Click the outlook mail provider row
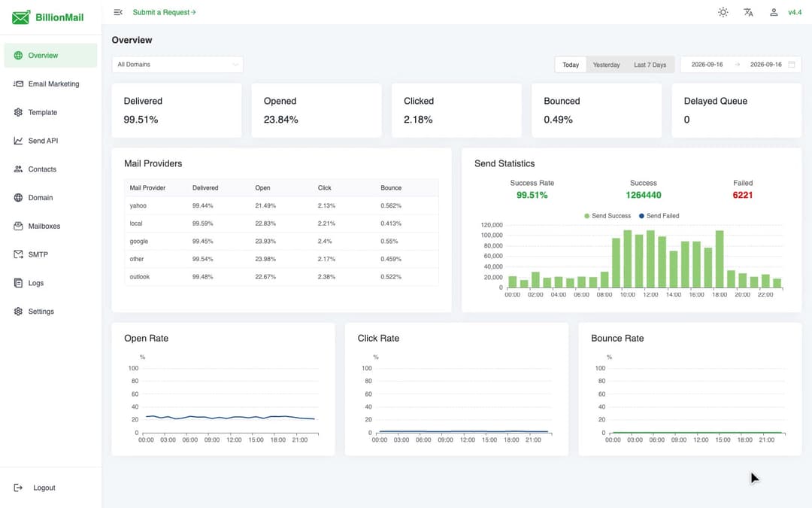The image size is (812, 508). pyautogui.click(x=281, y=277)
